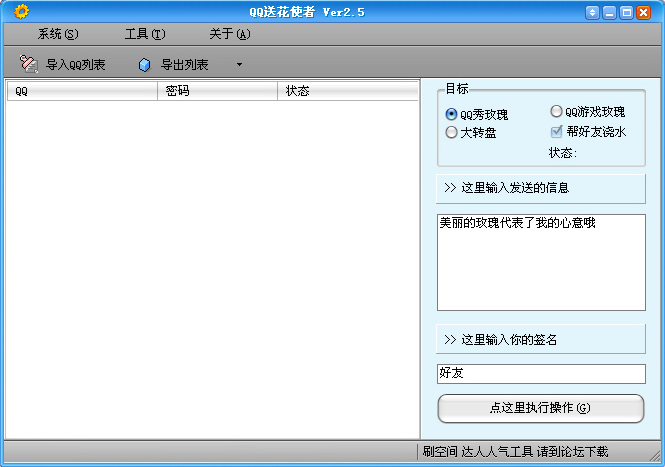Viewport: 665px width, 467px height.
Task: Click the resize grip at window corner
Action: tap(655, 455)
